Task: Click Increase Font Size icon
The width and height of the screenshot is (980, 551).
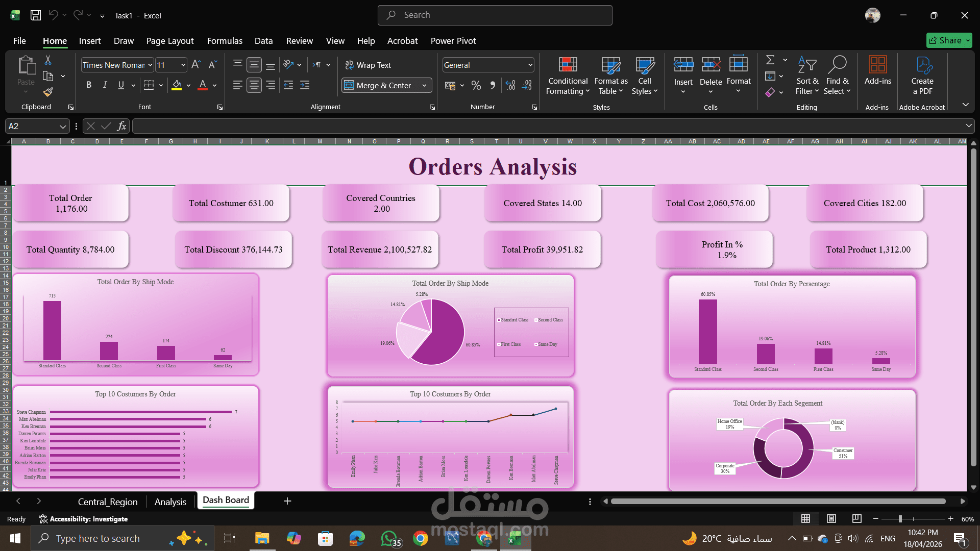Action: pyautogui.click(x=196, y=65)
